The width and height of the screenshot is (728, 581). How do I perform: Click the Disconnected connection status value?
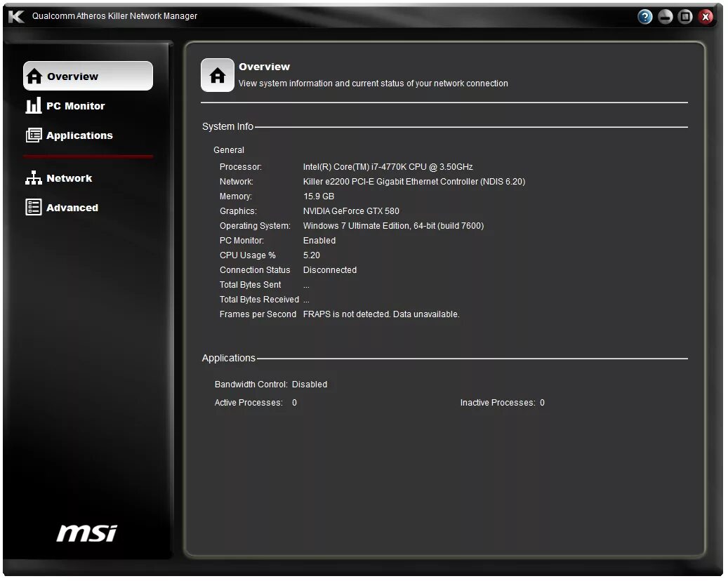pyautogui.click(x=330, y=270)
